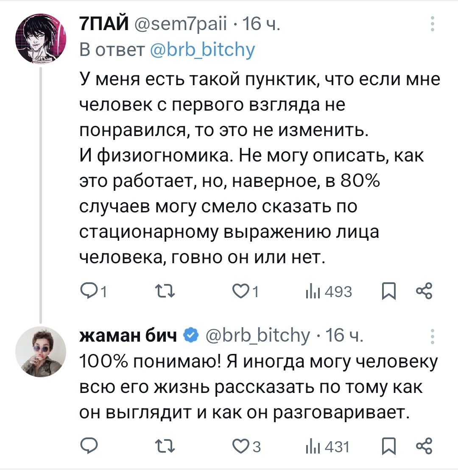Share the 7ПАЙ tweet

(x=424, y=291)
